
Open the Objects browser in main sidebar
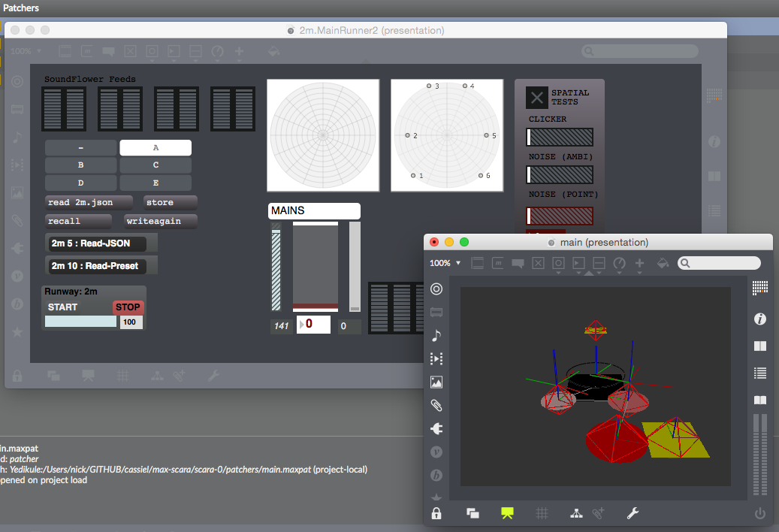pos(436,289)
